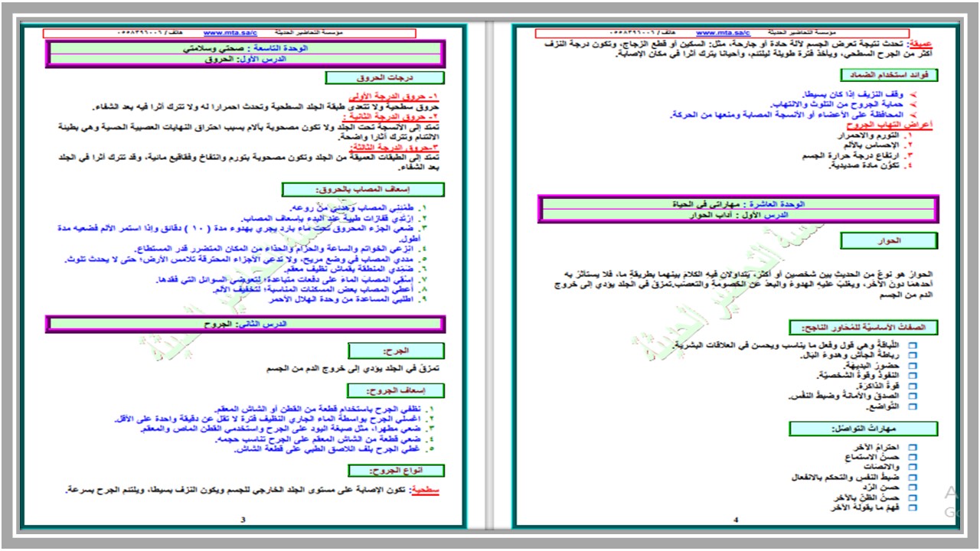Click page number 3 at the bottom
This screenshot has height=551, width=980.
(243, 520)
